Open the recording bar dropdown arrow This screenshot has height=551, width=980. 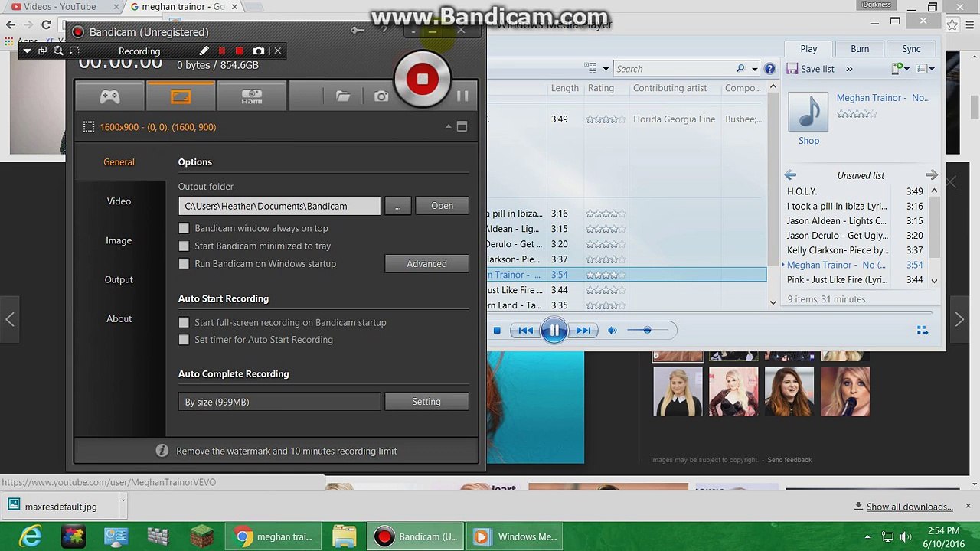pos(27,51)
